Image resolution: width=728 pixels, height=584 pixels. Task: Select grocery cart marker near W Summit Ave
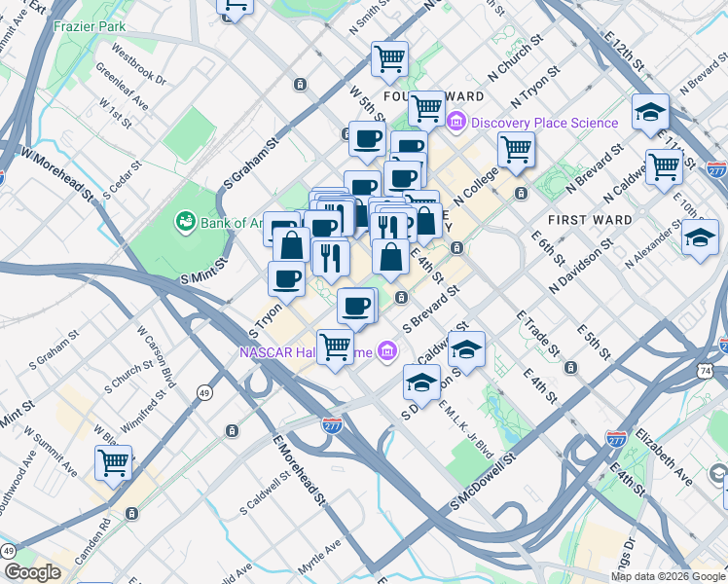pyautogui.click(x=113, y=465)
